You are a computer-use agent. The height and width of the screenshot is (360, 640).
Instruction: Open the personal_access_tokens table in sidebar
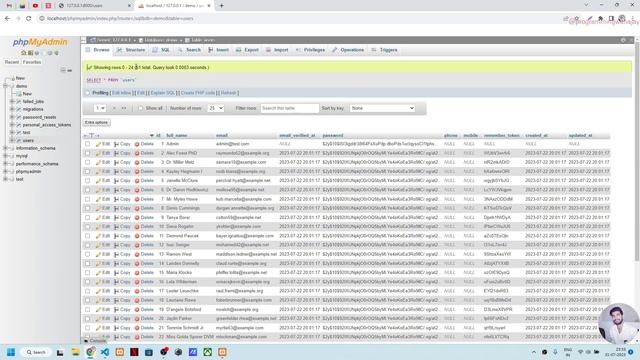coord(47,125)
